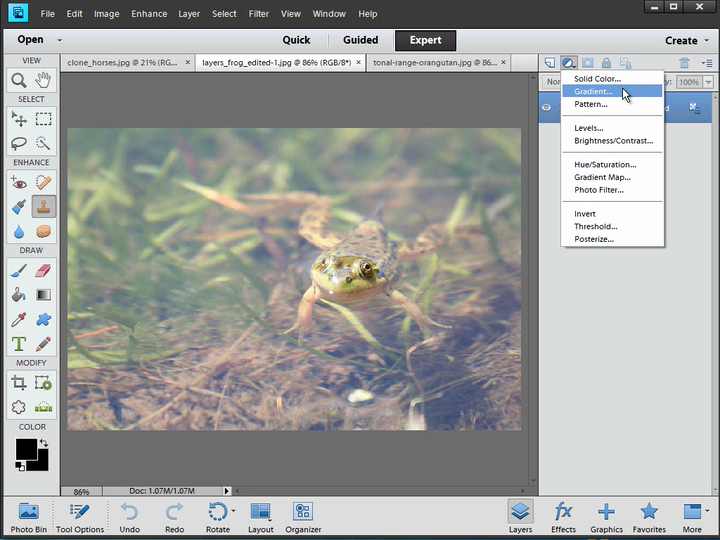Screen dimensions: 720x540
Task: Choose the Eraser tool
Action: click(x=43, y=270)
